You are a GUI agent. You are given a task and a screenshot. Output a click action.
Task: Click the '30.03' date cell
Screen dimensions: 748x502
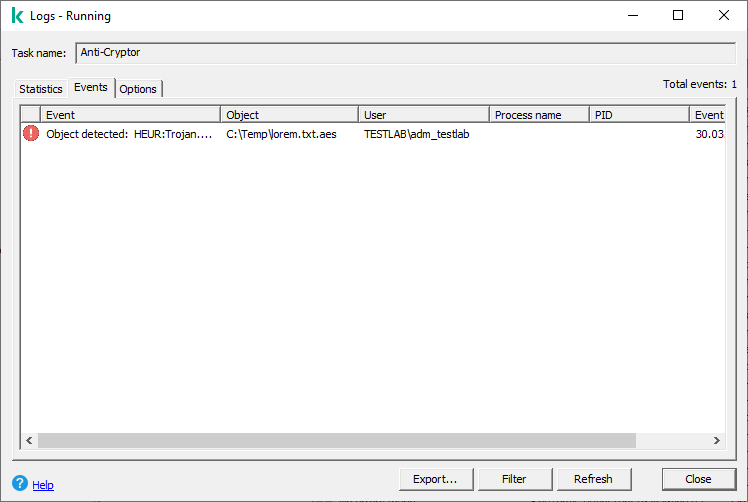tap(710, 134)
